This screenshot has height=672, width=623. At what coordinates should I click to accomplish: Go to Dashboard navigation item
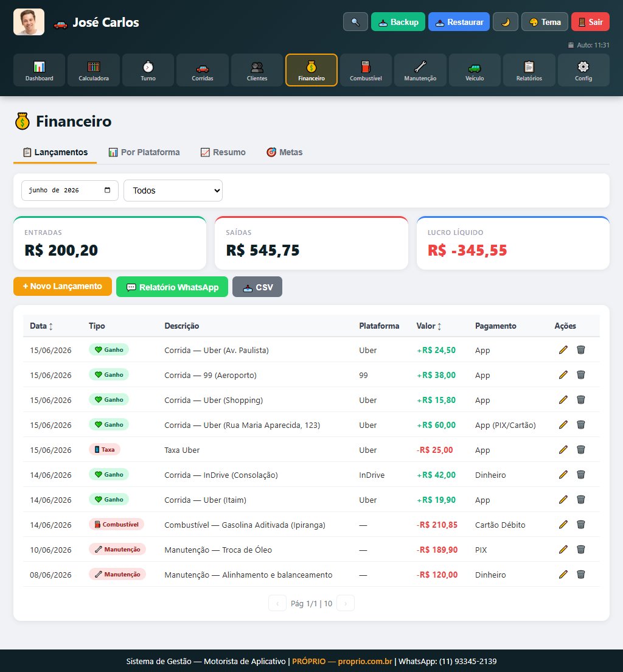(x=39, y=70)
